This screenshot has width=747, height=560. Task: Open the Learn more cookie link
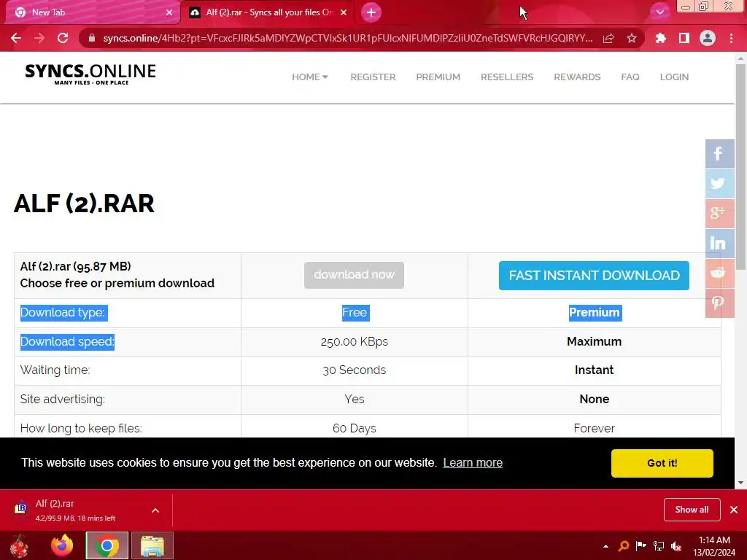[473, 462]
